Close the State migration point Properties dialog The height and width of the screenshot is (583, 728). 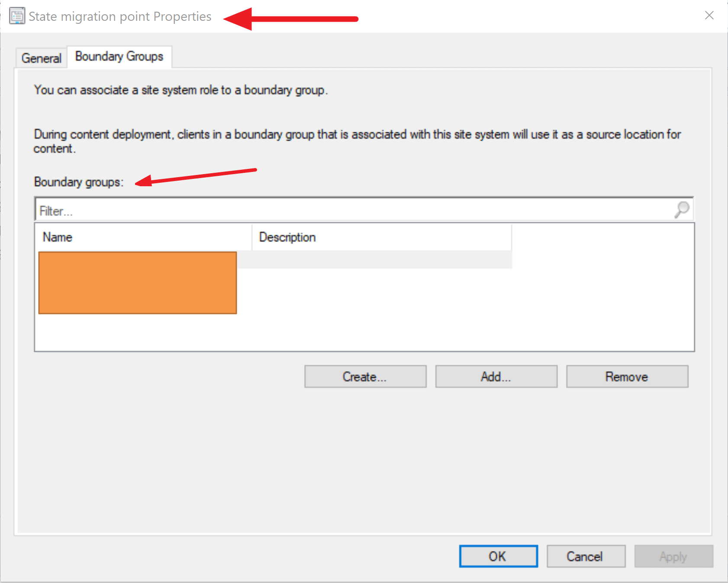click(709, 16)
